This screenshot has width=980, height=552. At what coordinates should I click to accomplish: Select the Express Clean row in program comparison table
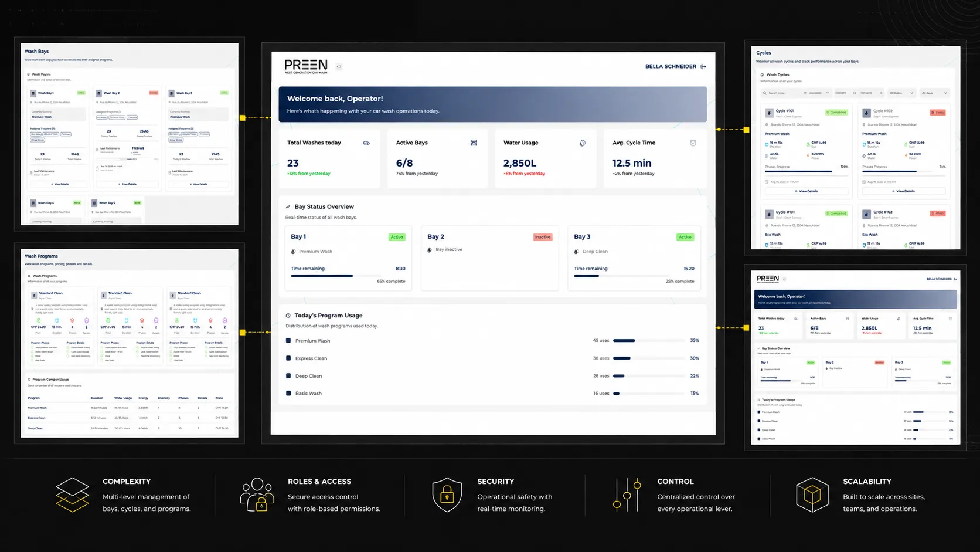pyautogui.click(x=128, y=418)
